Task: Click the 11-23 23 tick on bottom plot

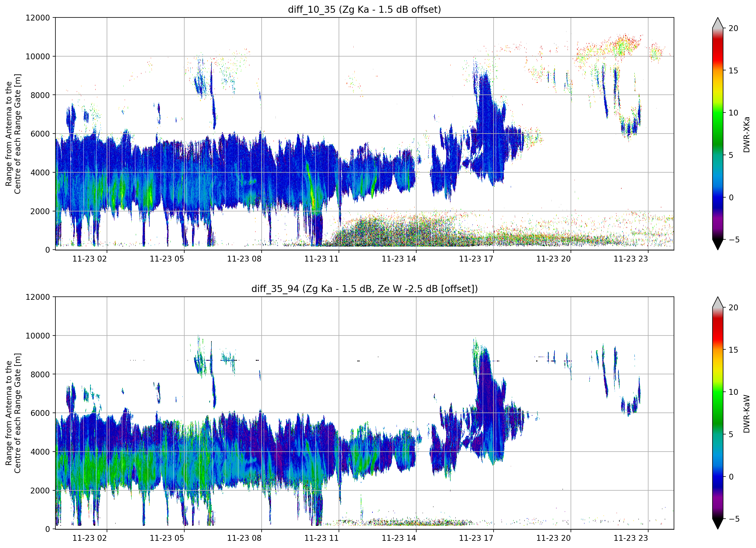Action: click(631, 538)
